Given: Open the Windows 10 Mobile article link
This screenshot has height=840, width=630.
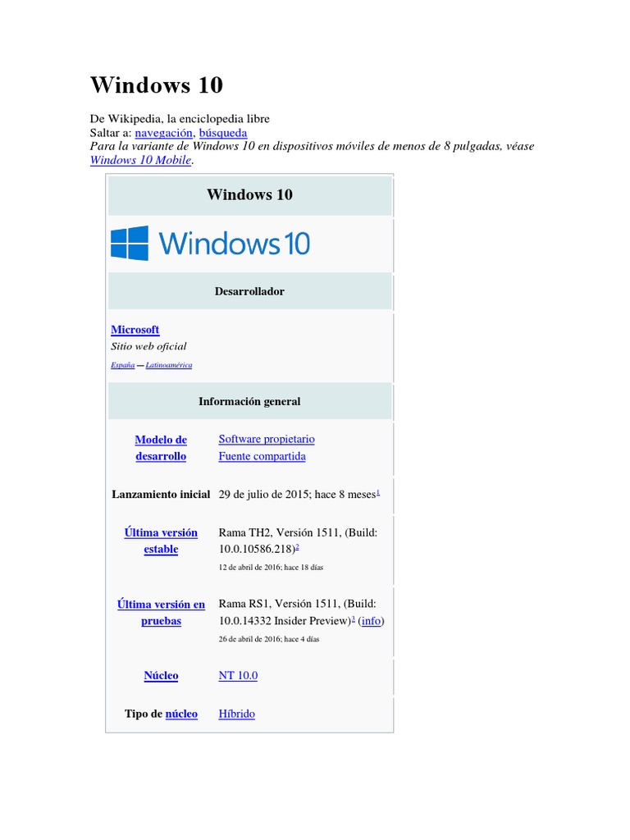Looking at the screenshot, I should tap(140, 160).
